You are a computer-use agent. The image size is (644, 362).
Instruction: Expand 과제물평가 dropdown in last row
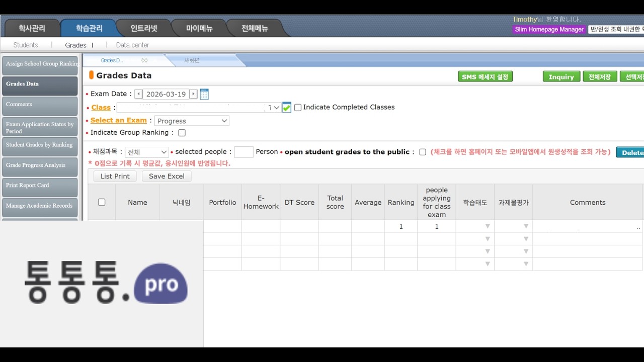pos(526,264)
